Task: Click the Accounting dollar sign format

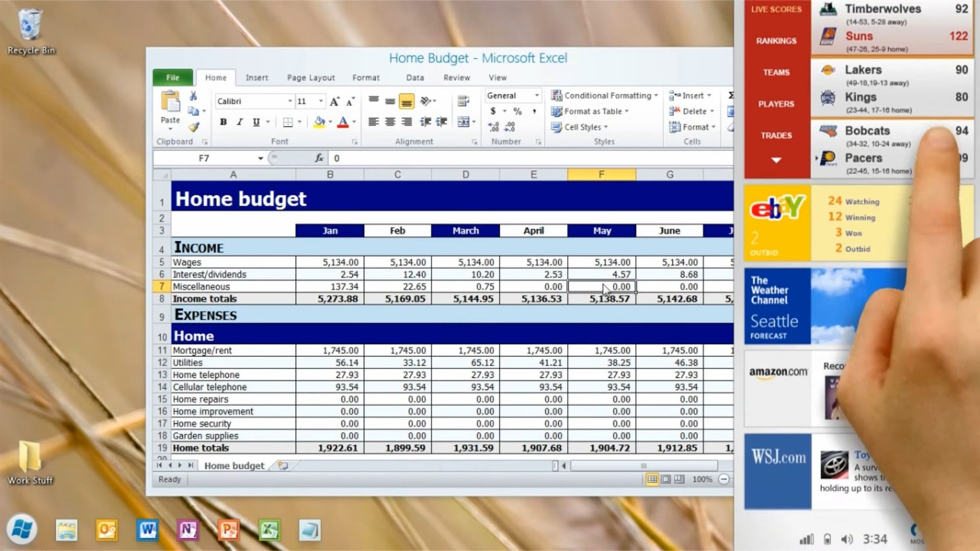Action: 493,111
